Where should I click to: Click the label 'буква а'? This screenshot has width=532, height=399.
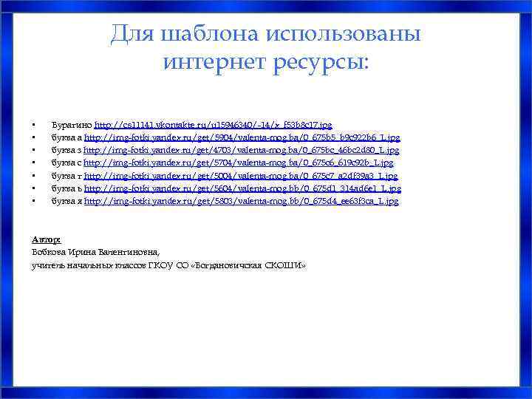66,137
